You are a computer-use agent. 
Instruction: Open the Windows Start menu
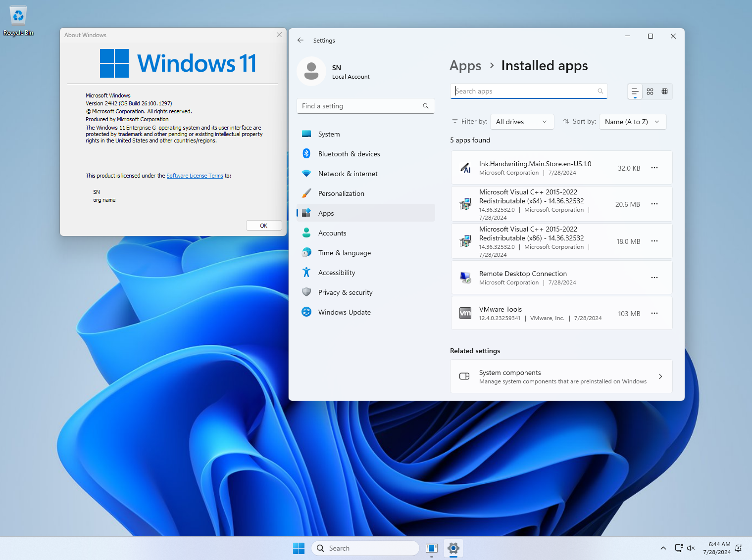point(299,548)
